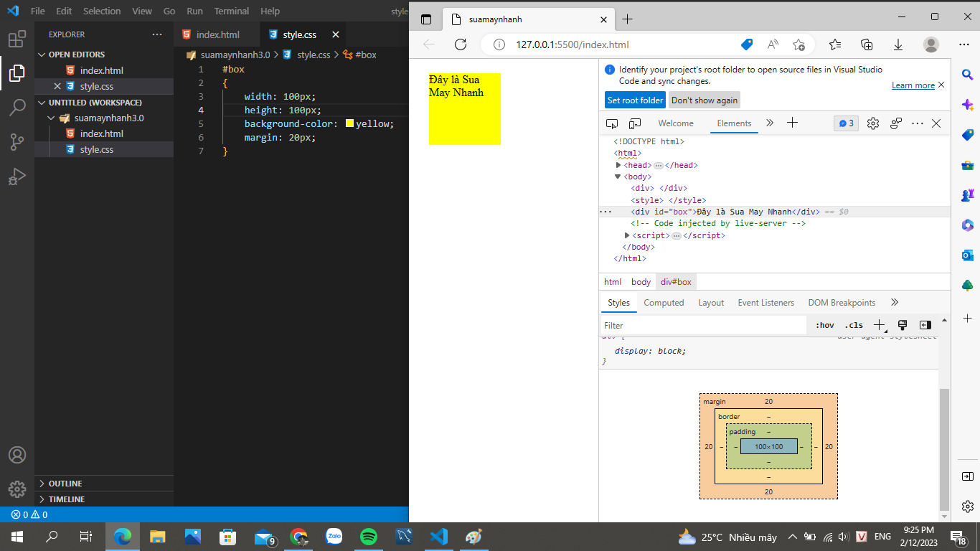This screenshot has width=980, height=551.
Task: Open Edge Downloads
Action: pos(898,44)
